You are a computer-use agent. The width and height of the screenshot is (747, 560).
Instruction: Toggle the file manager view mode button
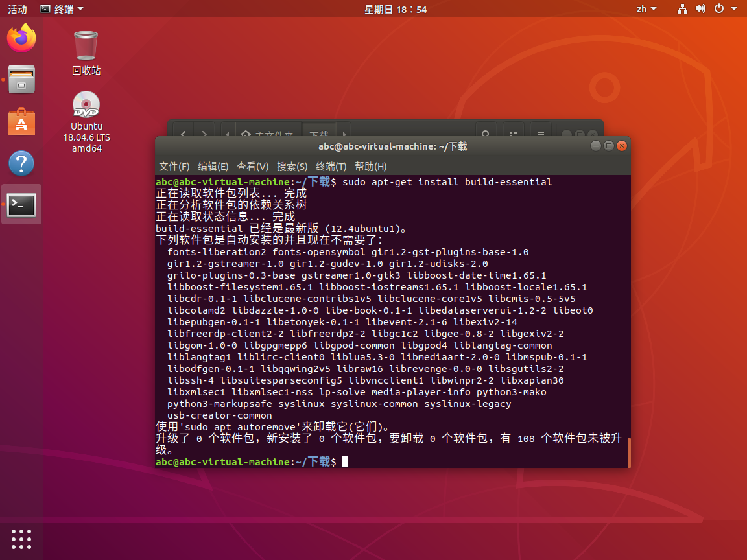pyautogui.click(x=514, y=133)
